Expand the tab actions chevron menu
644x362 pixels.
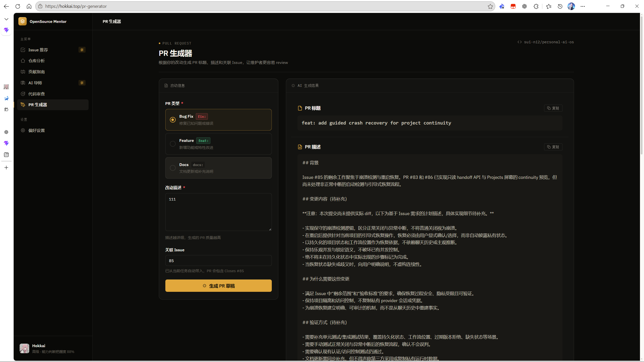(6, 19)
